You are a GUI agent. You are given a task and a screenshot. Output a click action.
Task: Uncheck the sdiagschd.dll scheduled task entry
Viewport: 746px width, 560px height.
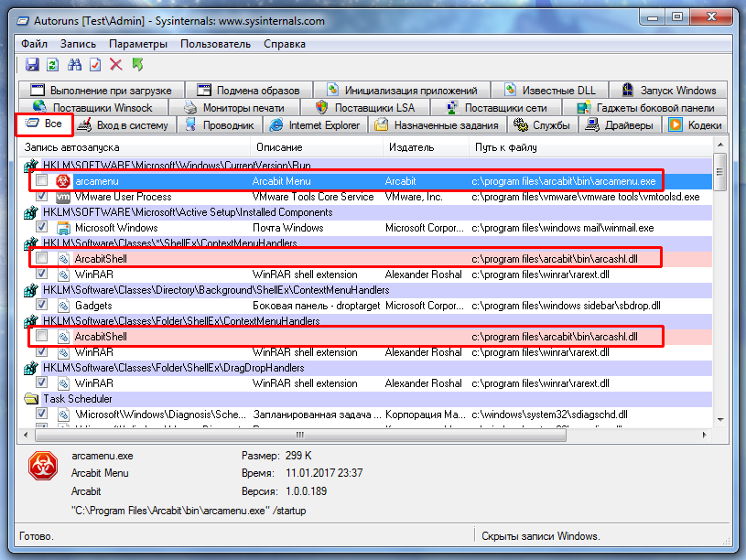(x=42, y=414)
